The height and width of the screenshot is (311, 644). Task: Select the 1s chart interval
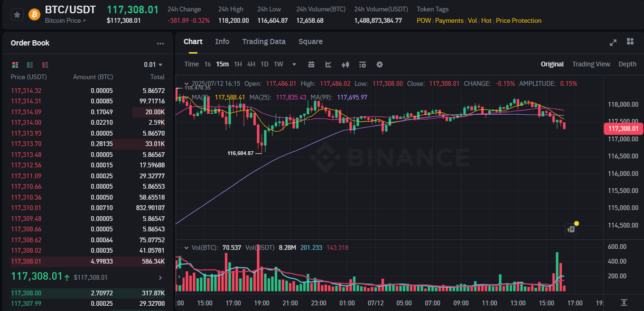coord(207,64)
